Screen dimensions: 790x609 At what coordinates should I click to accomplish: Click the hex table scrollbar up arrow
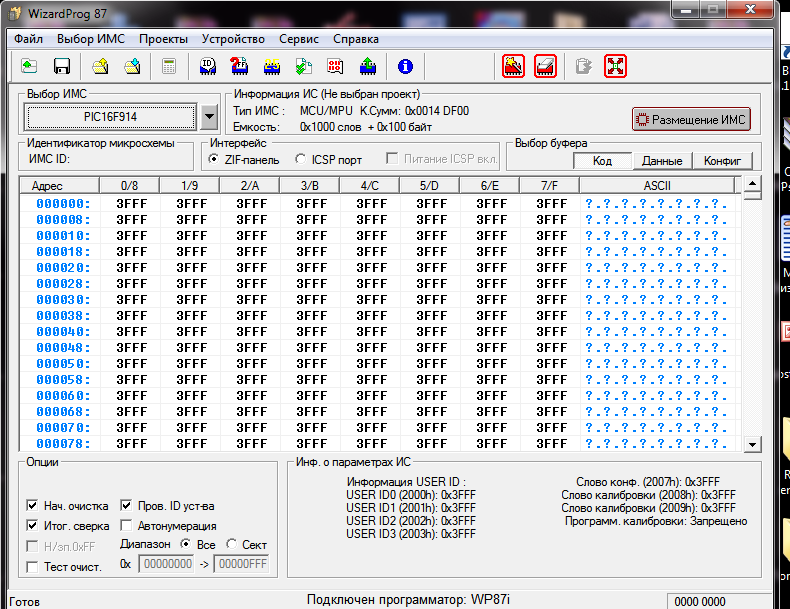(752, 183)
